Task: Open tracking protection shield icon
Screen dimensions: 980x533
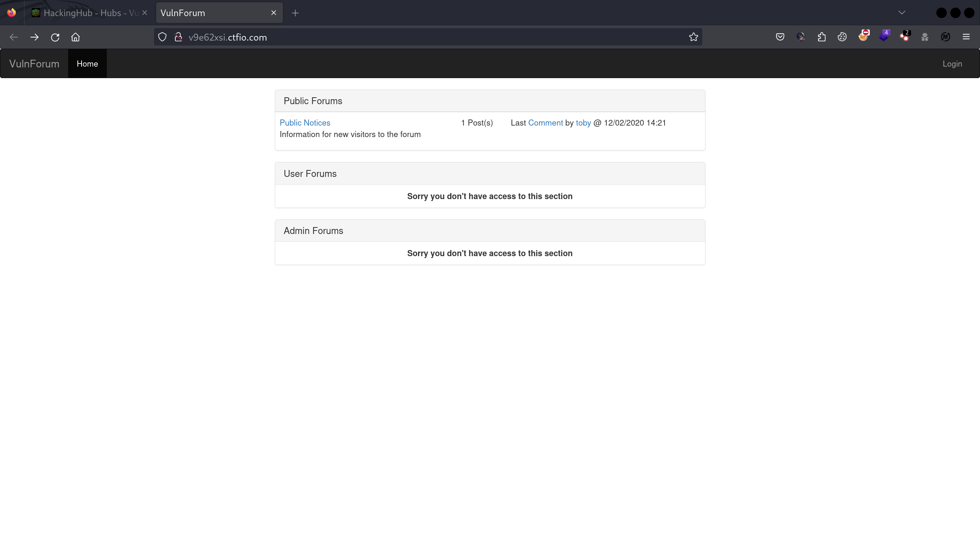Action: [x=162, y=37]
